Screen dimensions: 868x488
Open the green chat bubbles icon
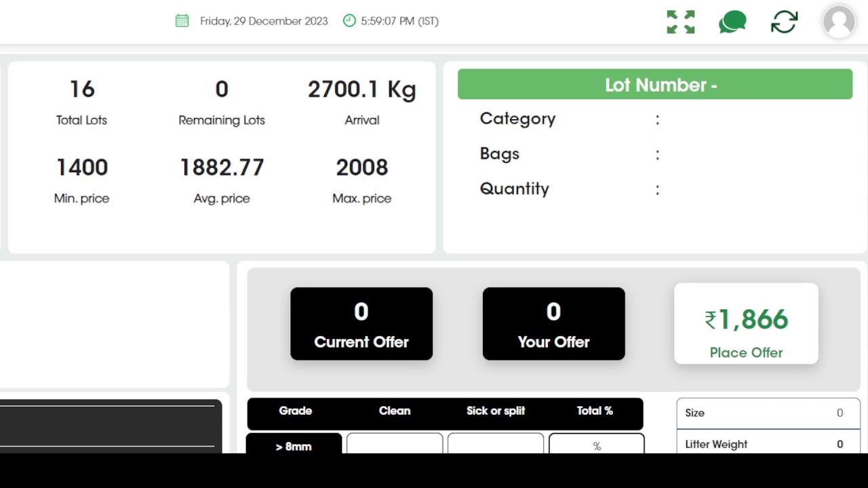tap(732, 22)
